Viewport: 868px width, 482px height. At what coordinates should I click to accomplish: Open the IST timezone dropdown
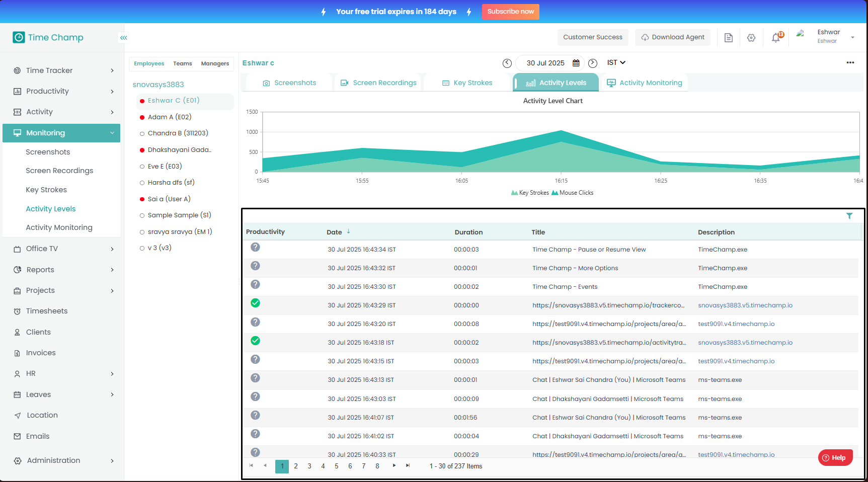[x=616, y=63]
